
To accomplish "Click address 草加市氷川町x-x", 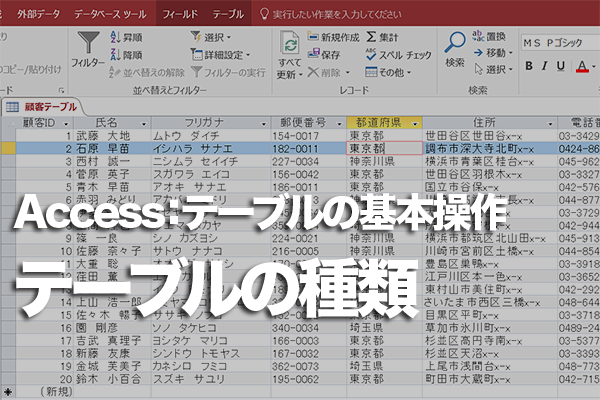I will (490, 328).
